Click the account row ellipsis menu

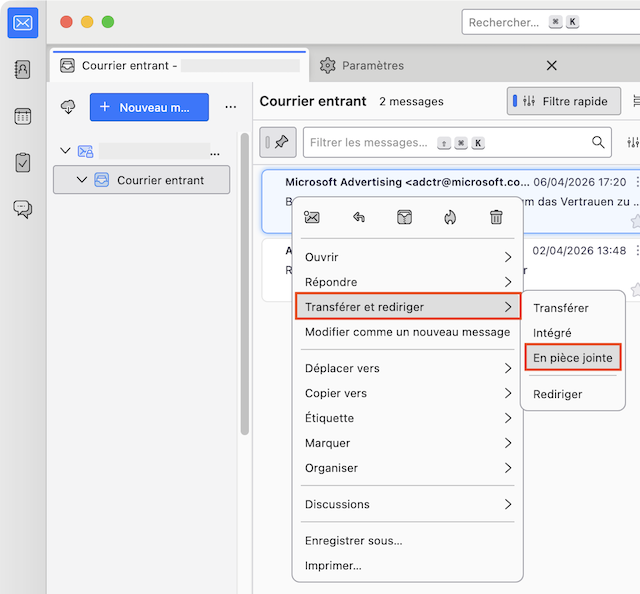pos(215,154)
